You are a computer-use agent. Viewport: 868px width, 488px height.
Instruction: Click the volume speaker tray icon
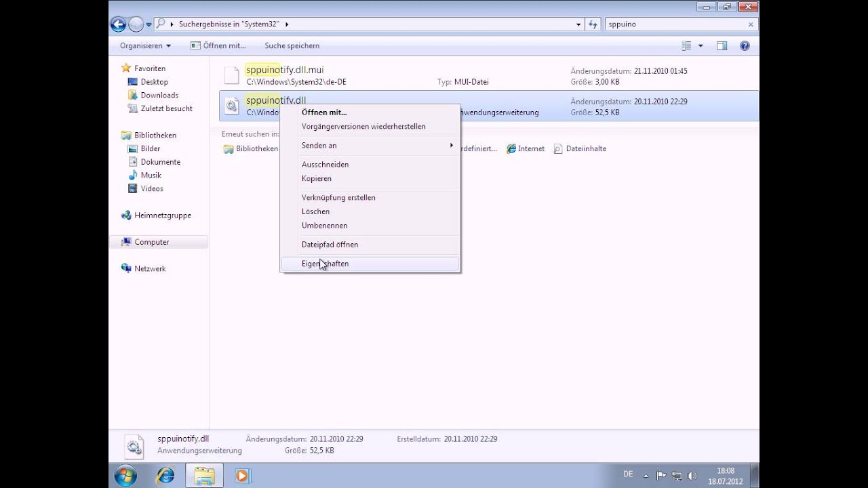coord(691,476)
